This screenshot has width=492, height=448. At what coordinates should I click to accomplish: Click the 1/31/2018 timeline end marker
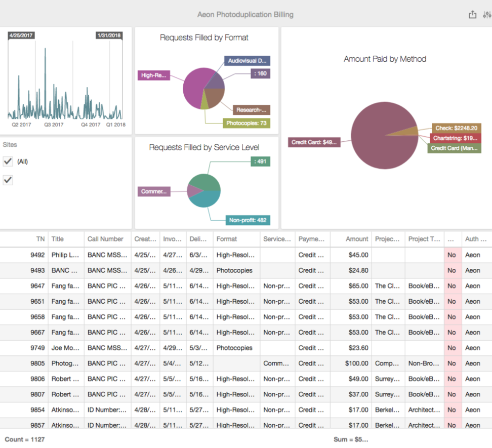click(109, 35)
